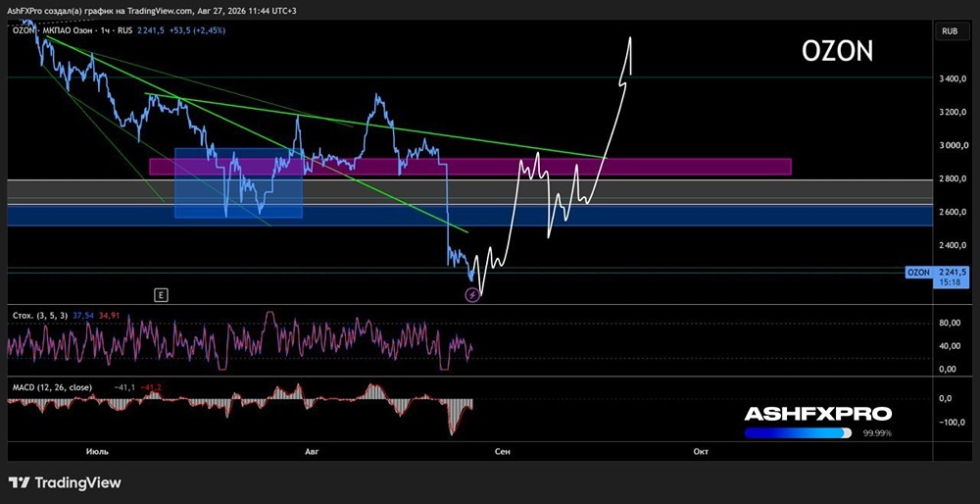980x504 pixels.
Task: Select the MACD (12, 26, close) indicator label
Action: (53, 387)
